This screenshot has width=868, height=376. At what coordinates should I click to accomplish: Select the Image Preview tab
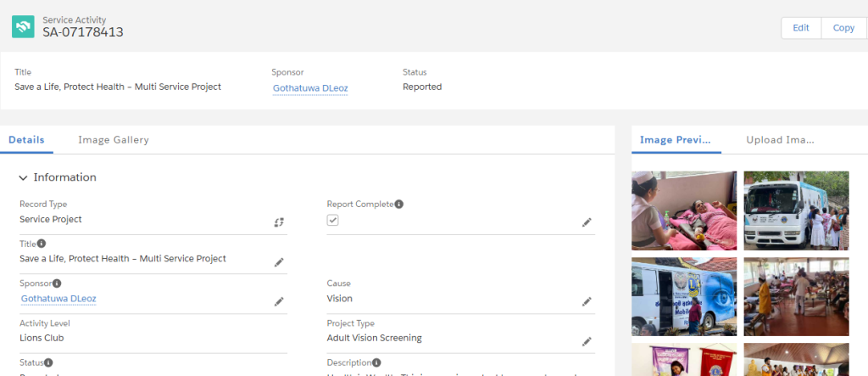click(x=675, y=140)
